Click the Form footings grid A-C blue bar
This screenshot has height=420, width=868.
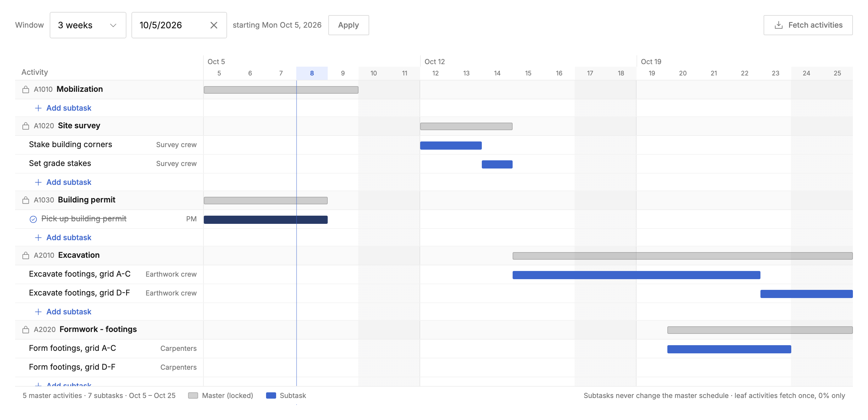point(729,349)
